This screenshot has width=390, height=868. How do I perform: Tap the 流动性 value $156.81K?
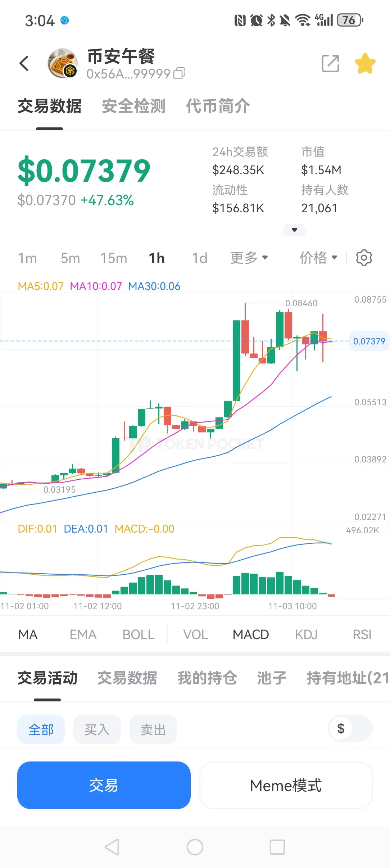pos(238,208)
